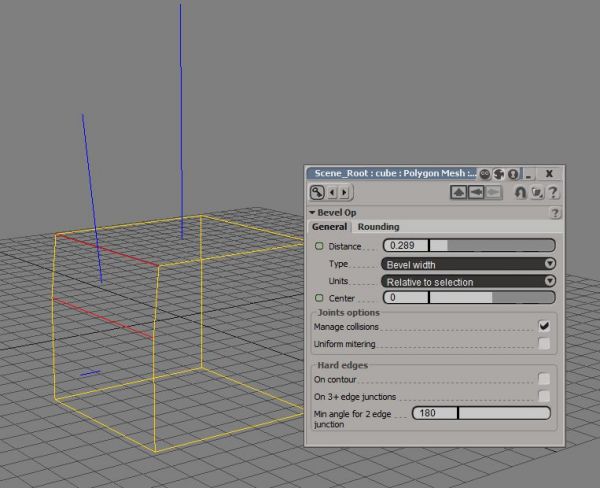Open the Units dropdown Relative to selection

(468, 281)
